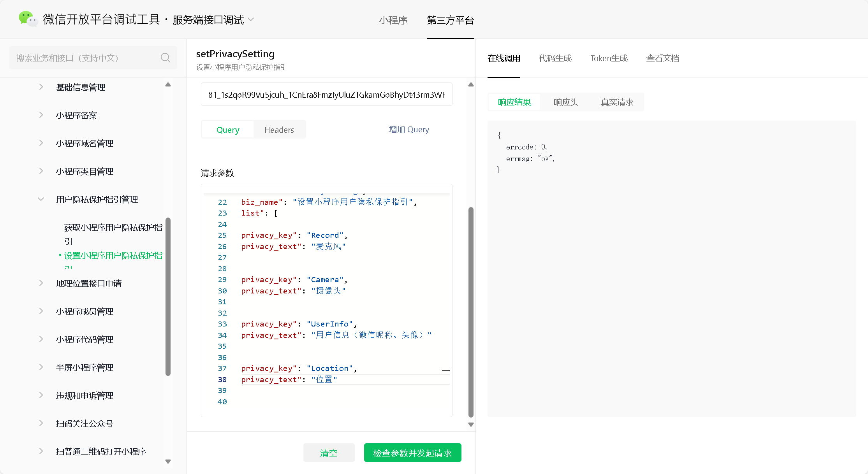Click 检查参数并发起请求 button
868x474 pixels.
(x=412, y=453)
